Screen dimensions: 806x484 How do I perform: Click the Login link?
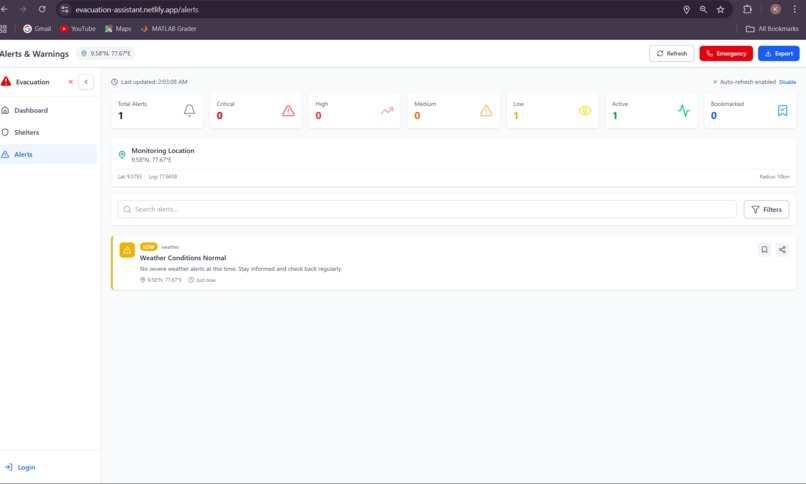tap(20, 467)
